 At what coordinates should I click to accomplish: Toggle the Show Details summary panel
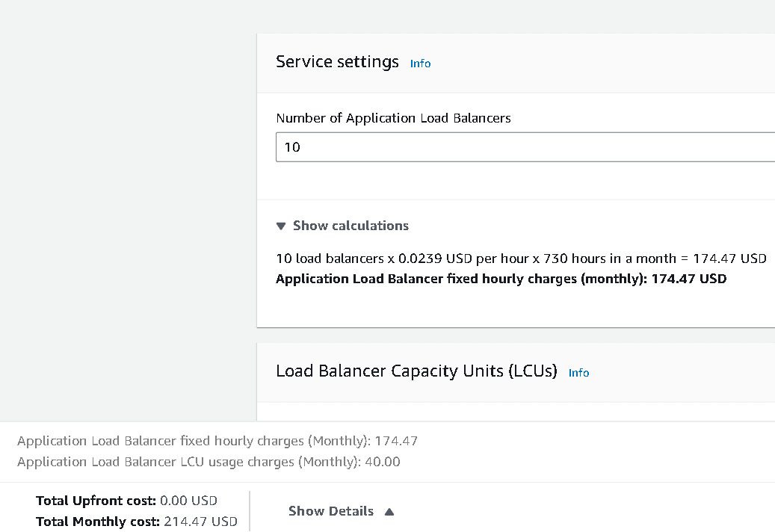(341, 511)
